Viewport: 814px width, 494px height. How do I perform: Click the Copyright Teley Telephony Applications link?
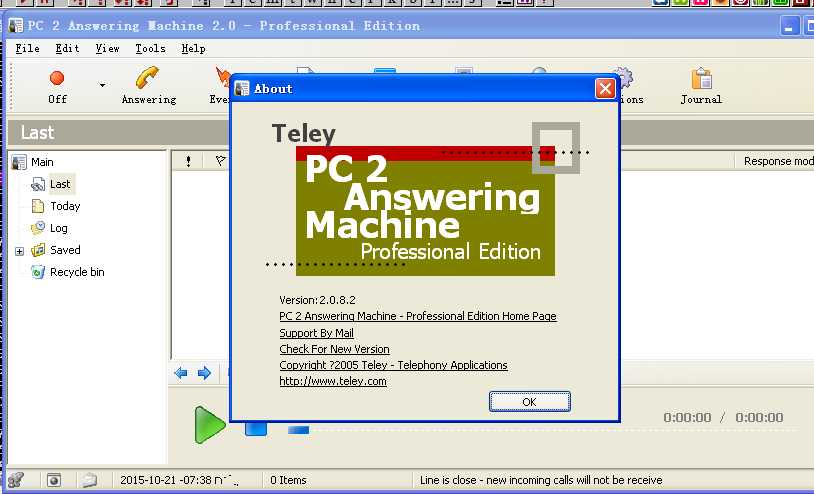click(x=394, y=365)
